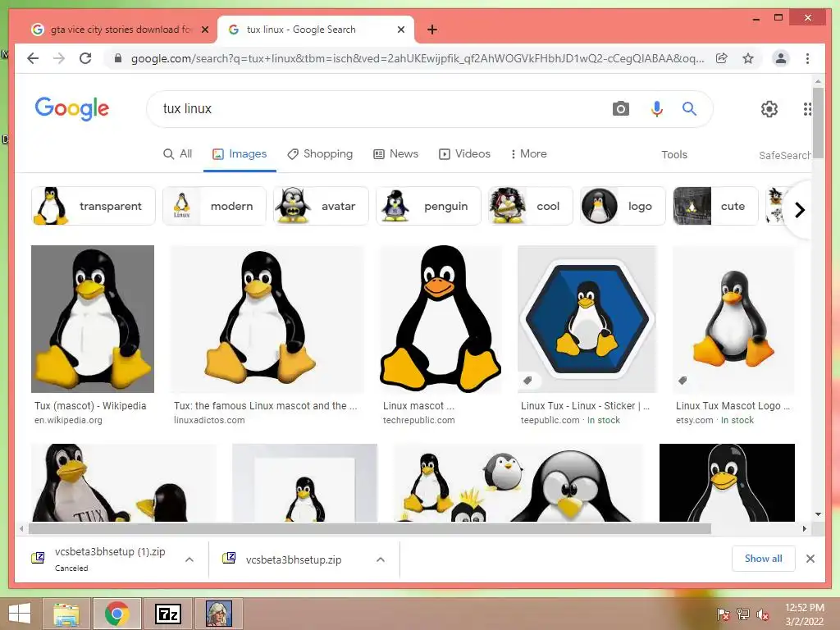This screenshot has width=840, height=630.
Task: Expand options for vcsbeta3bhsetup (1).zip
Action: pos(189,559)
